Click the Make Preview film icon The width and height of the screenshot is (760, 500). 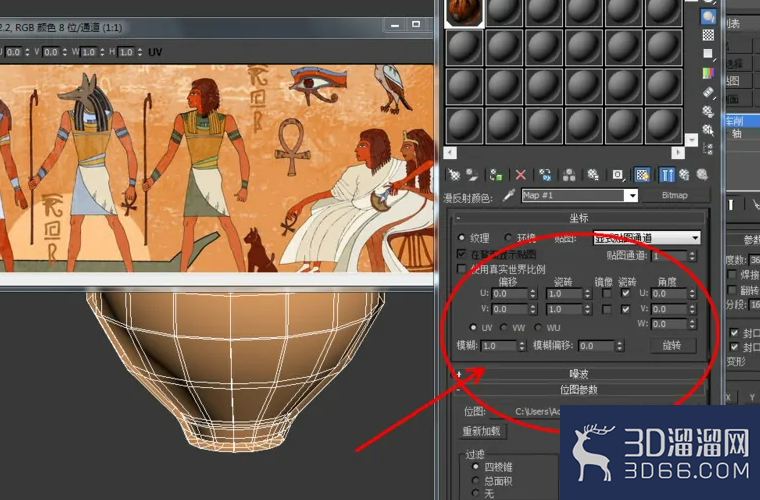click(708, 92)
